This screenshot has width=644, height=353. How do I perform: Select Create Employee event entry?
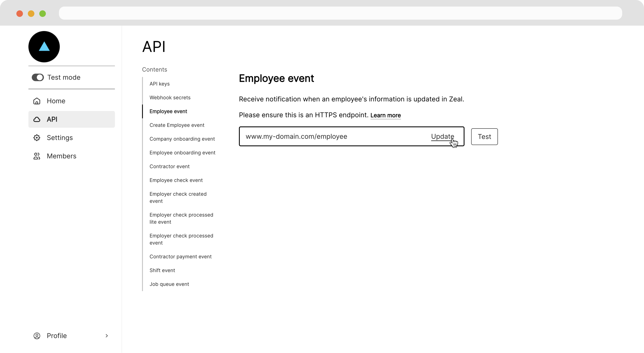(177, 125)
